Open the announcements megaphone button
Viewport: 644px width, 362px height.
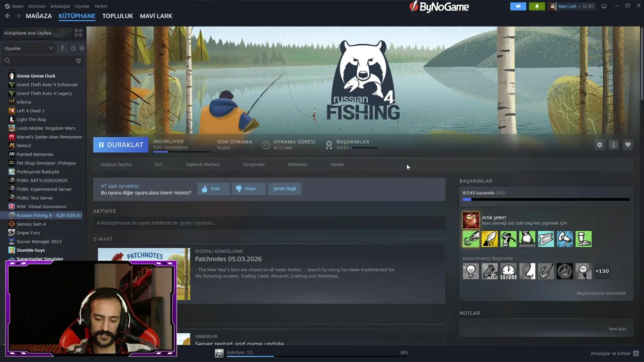tap(518, 6)
